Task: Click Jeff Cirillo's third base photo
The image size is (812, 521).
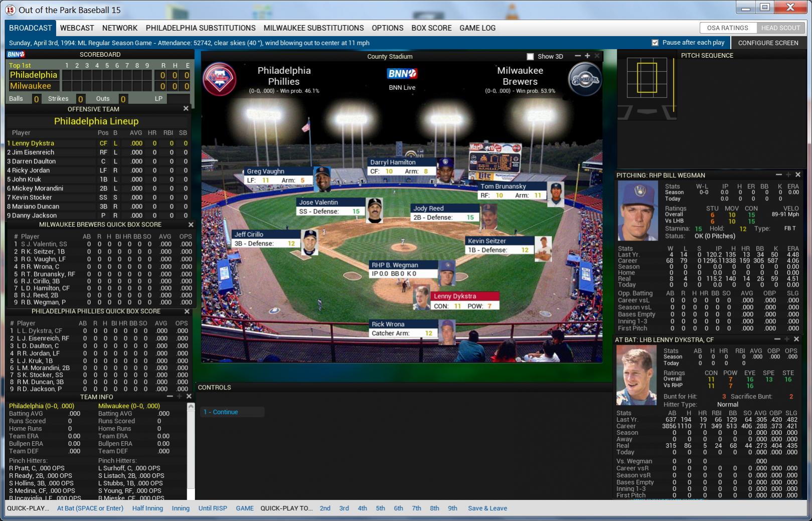Action: (310, 242)
